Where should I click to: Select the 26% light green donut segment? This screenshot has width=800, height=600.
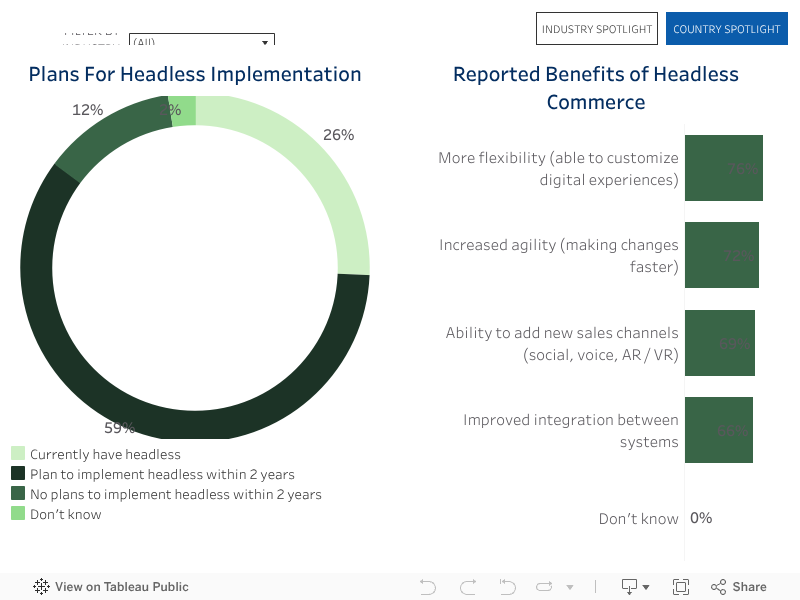(318, 183)
